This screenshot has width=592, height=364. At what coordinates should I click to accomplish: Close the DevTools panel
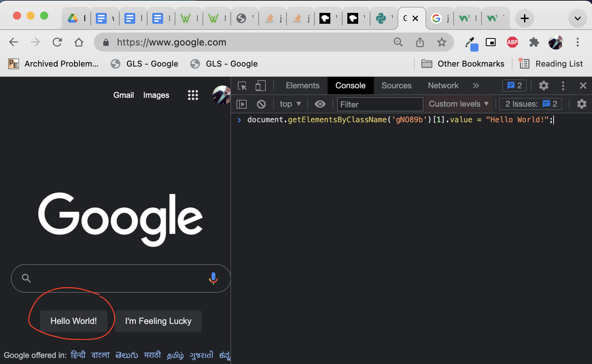(583, 86)
